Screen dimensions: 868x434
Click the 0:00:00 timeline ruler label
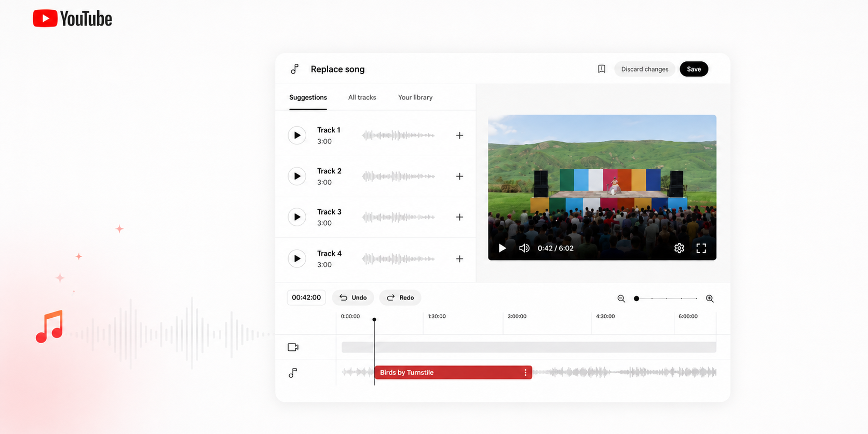coord(350,316)
